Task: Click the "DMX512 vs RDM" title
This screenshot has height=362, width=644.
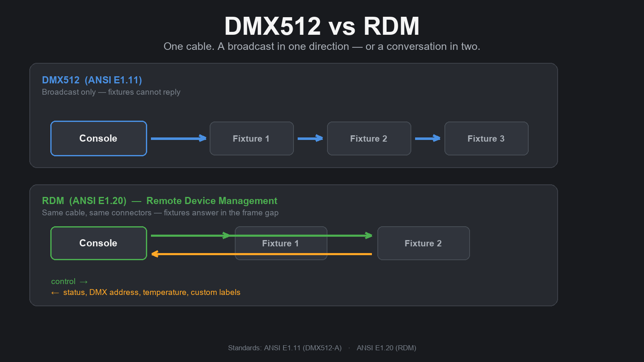Action: (x=322, y=26)
